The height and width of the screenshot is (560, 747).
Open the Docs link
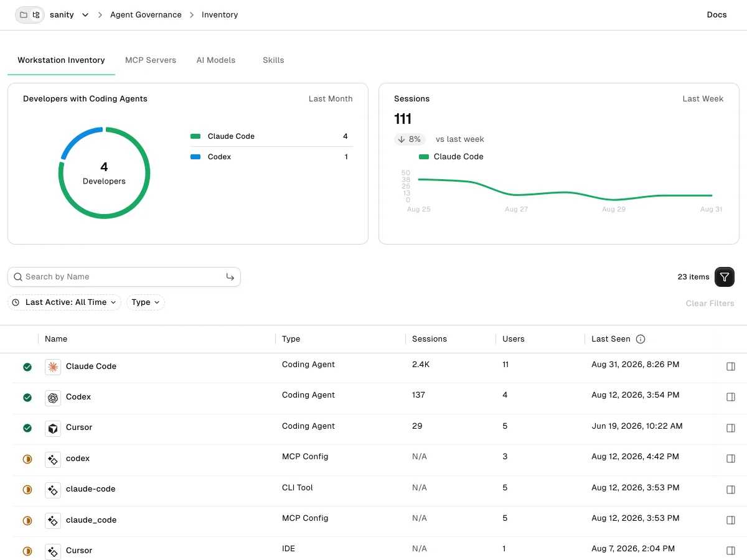click(716, 15)
